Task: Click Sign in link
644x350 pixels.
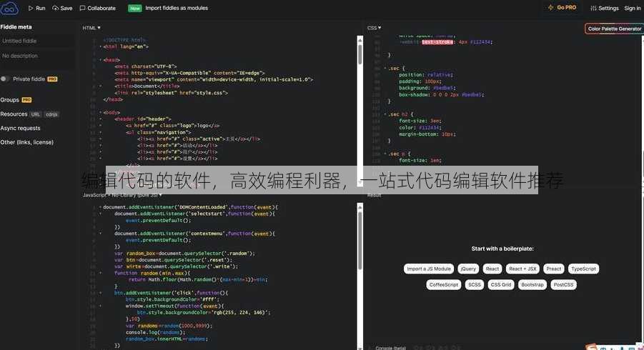Action: [x=632, y=8]
